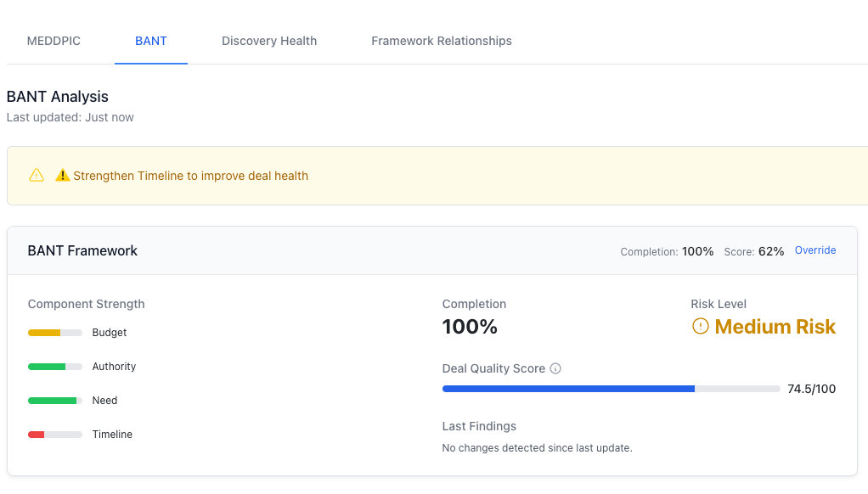Click the Last Findings status message
Screen dimensions: 868x494
pos(537,447)
